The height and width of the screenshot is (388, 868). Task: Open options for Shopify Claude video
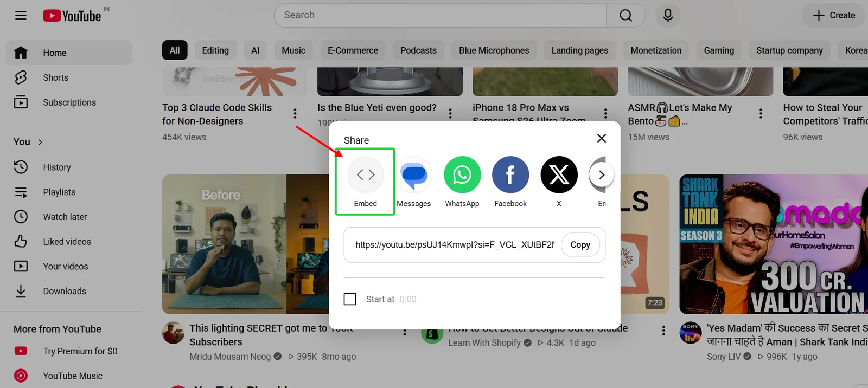coord(663,331)
